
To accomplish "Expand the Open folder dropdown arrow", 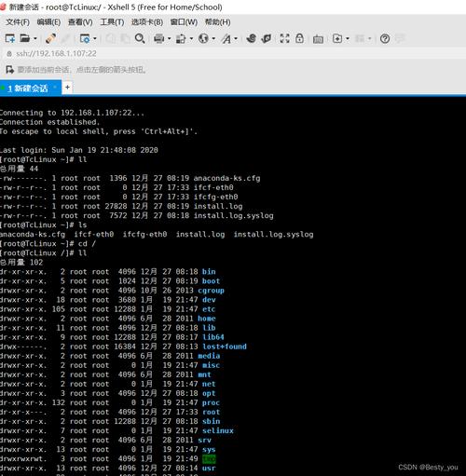I will coord(35,38).
